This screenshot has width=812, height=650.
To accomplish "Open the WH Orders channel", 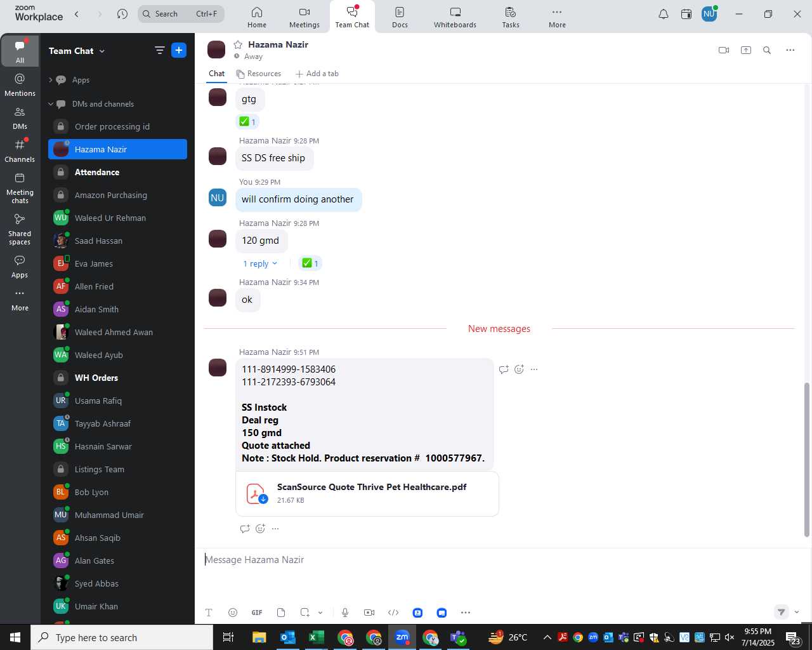I will 117,378.
